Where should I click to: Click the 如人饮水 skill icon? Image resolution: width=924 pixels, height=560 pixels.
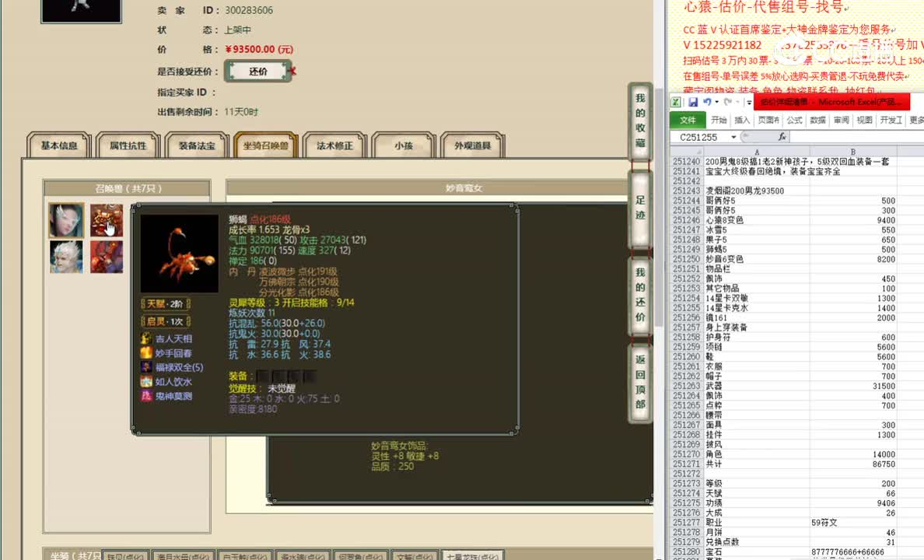(146, 381)
